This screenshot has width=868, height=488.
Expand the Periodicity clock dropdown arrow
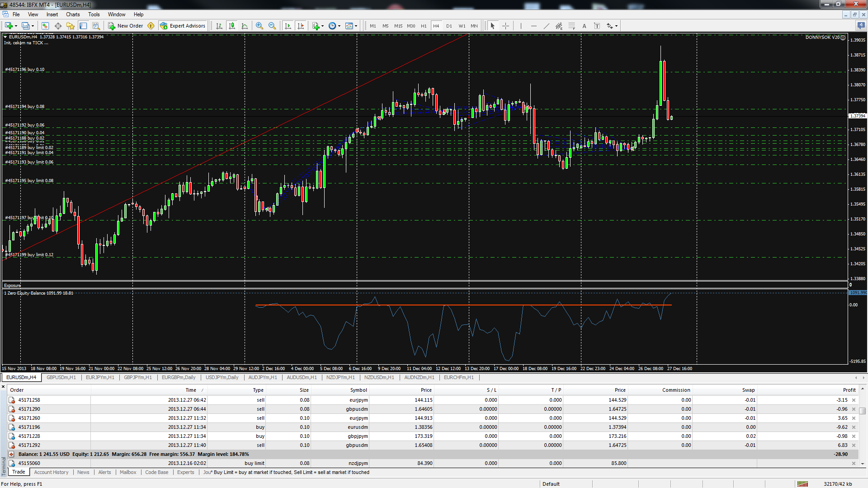click(x=339, y=26)
